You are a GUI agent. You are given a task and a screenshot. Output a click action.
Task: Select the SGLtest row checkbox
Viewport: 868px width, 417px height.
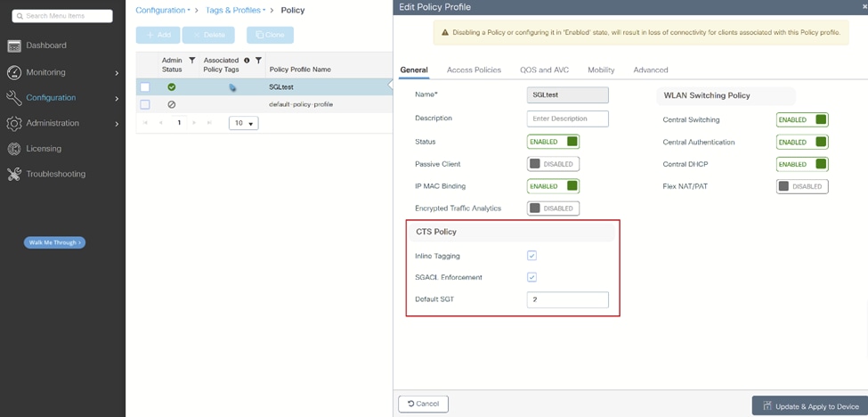click(145, 87)
